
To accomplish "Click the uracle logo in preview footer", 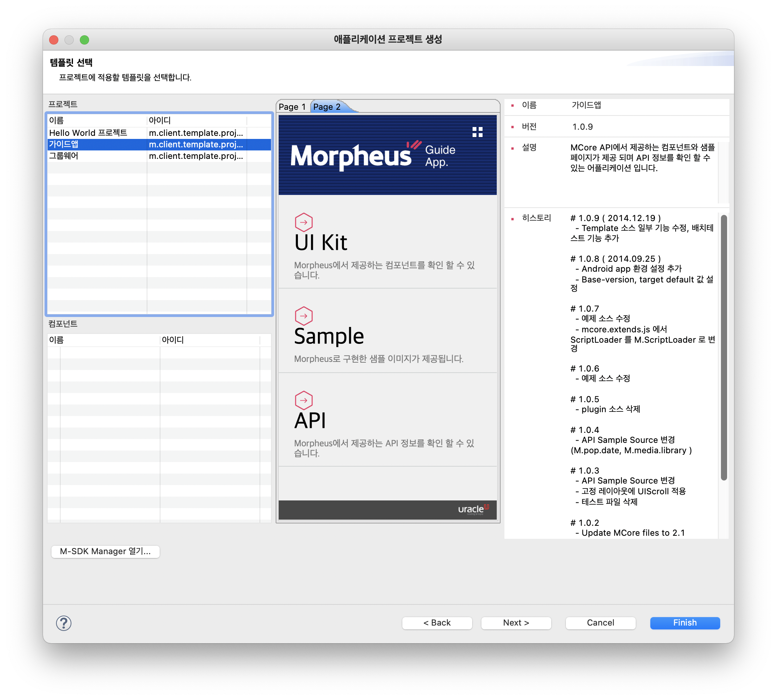I will click(473, 509).
